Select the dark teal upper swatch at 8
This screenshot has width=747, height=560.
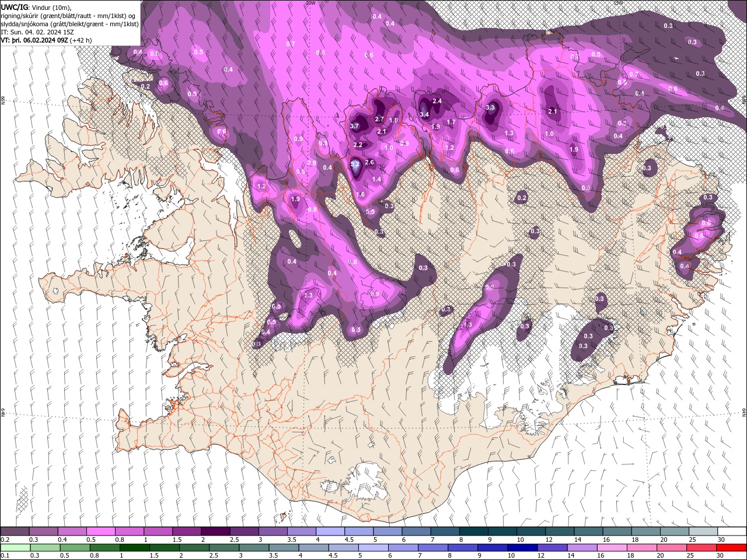(473, 531)
